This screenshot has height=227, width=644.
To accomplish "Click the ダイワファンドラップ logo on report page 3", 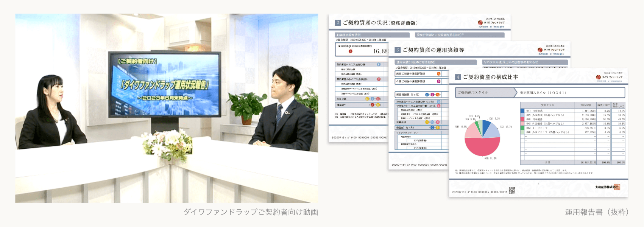I will (x=551, y=50).
